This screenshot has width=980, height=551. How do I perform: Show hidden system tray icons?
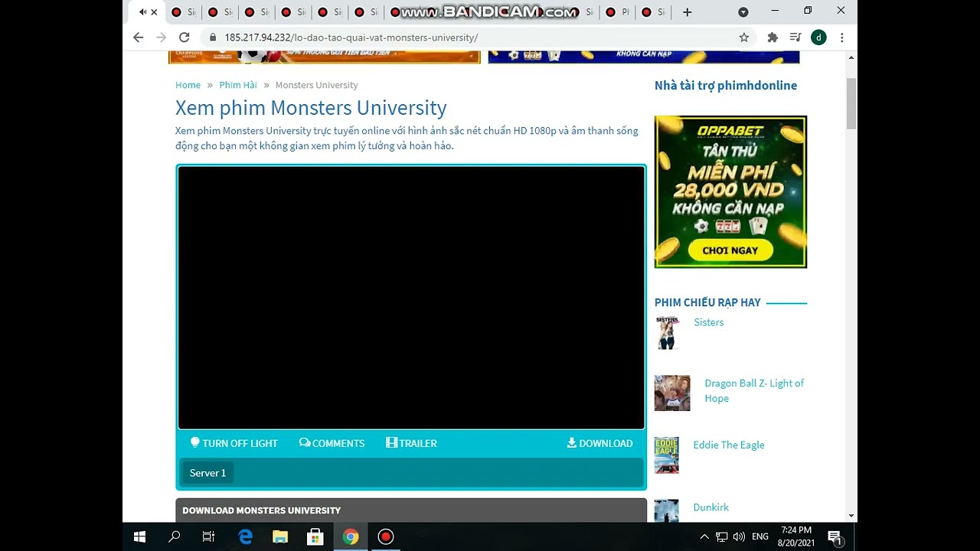(x=704, y=536)
